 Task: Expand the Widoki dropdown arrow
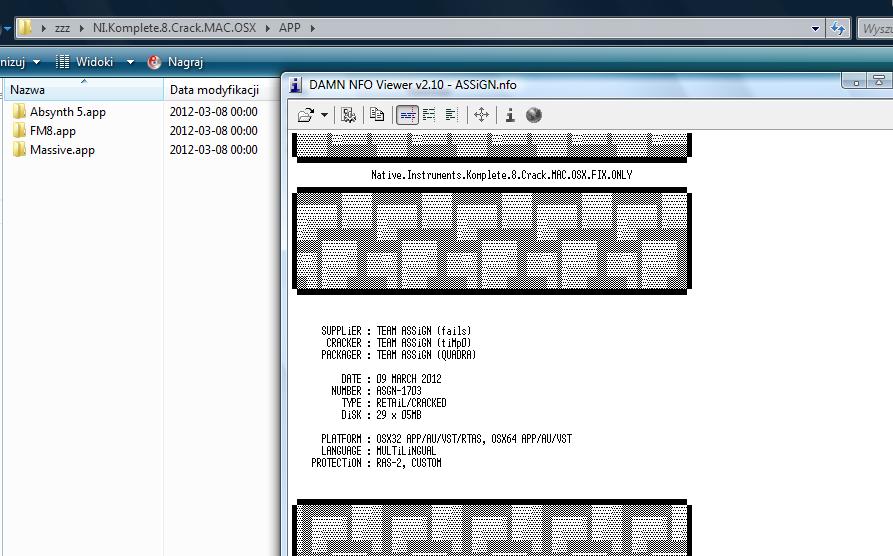[130, 62]
